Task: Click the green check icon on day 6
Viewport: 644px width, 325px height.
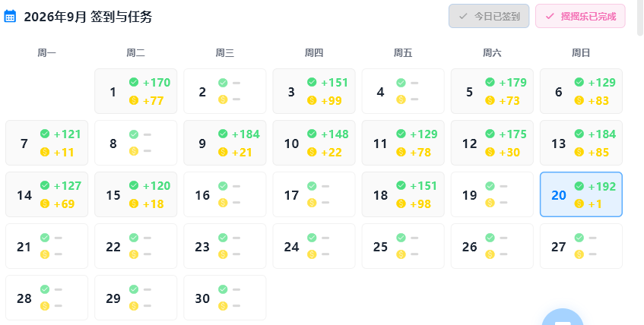Action: (x=579, y=82)
